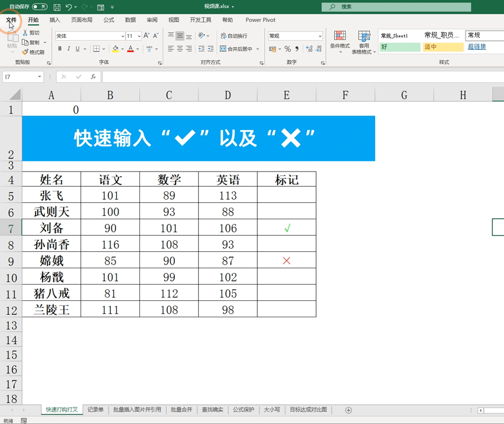This screenshot has width=504, height=424.
Task: Click the text orientation icon
Action: pyautogui.click(x=202, y=36)
